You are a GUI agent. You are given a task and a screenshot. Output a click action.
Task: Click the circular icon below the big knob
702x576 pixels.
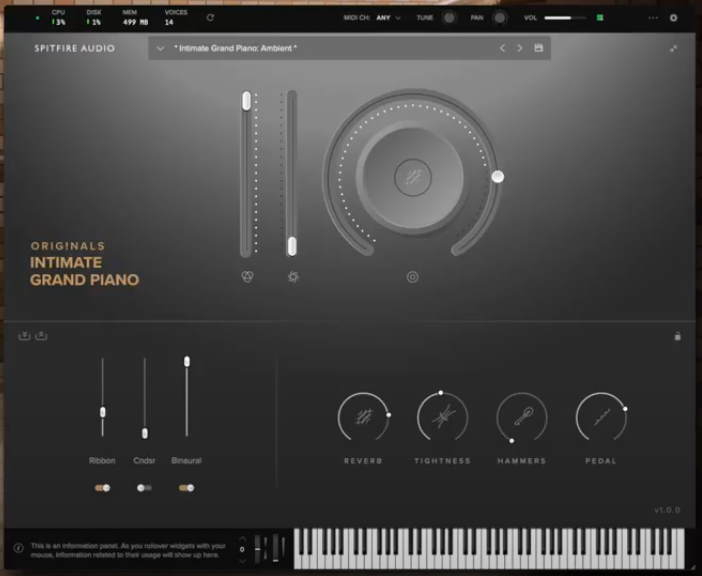412,277
